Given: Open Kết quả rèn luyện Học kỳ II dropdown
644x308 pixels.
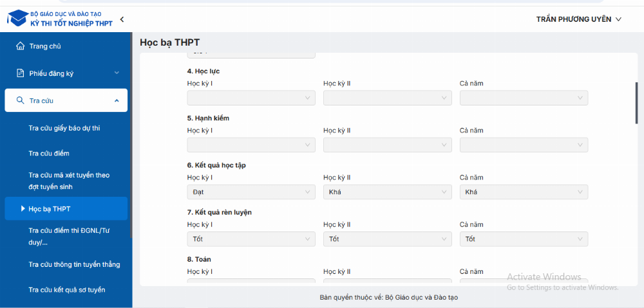Looking at the screenshot, I should pyautogui.click(x=387, y=239).
